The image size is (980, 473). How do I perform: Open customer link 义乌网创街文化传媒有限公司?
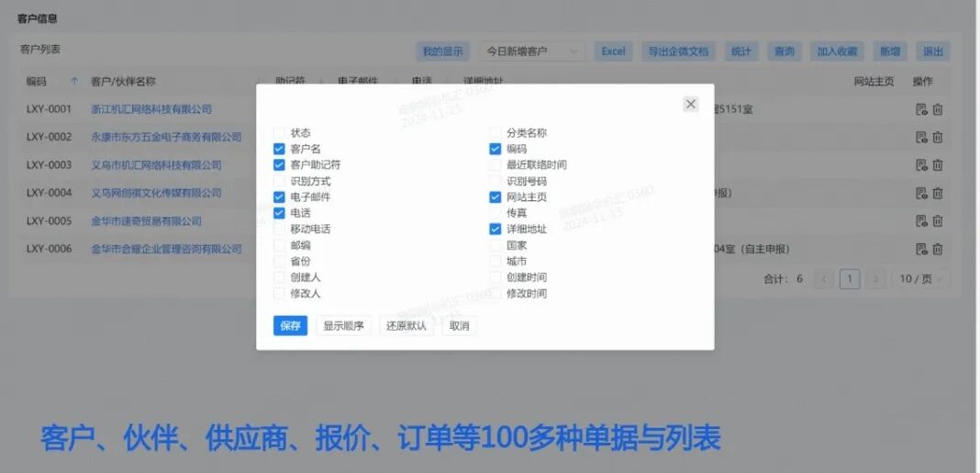coord(156,193)
